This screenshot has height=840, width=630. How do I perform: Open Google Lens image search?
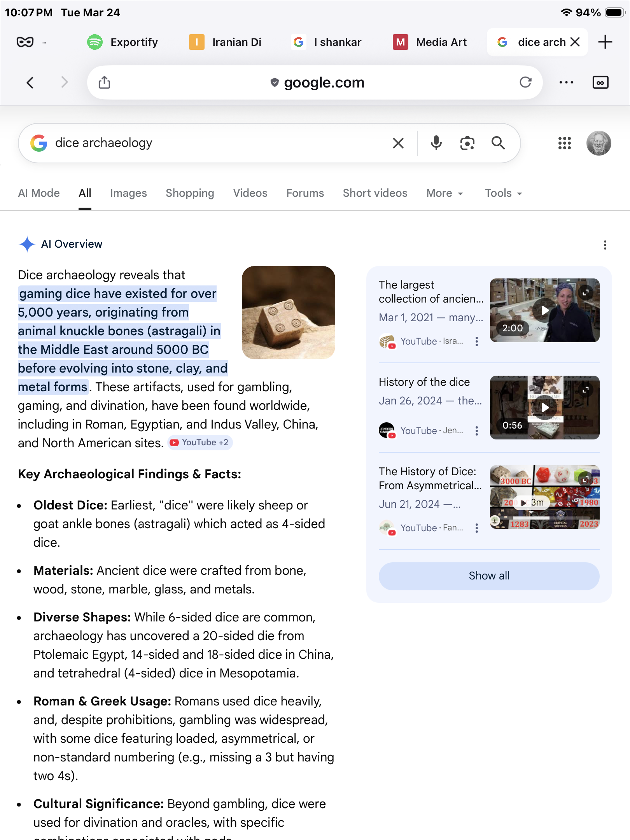467,143
